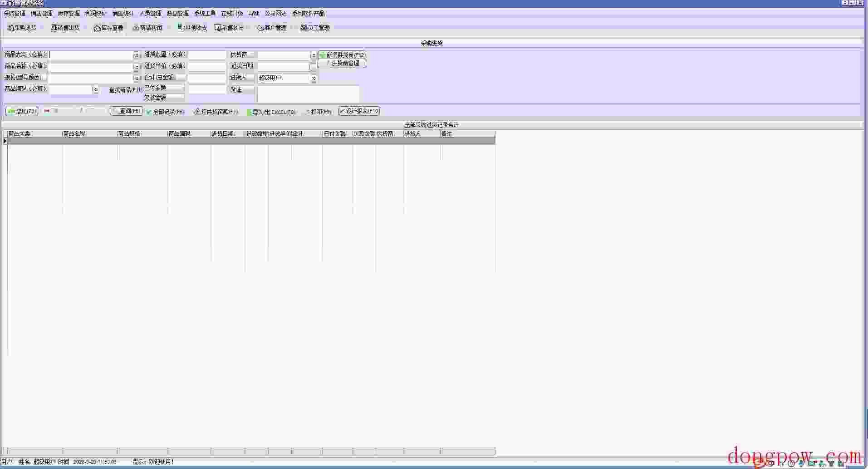Open the 库存管理 menu
The width and height of the screenshot is (868, 469).
(x=69, y=14)
